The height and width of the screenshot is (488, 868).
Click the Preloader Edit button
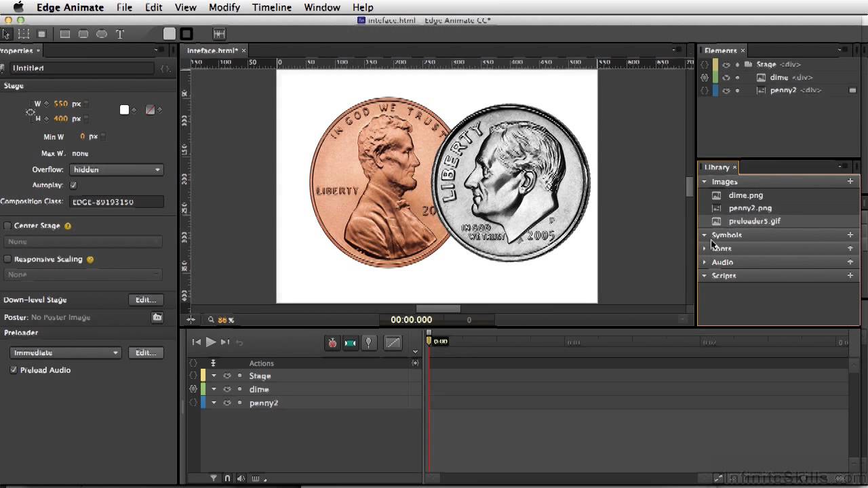tap(146, 352)
